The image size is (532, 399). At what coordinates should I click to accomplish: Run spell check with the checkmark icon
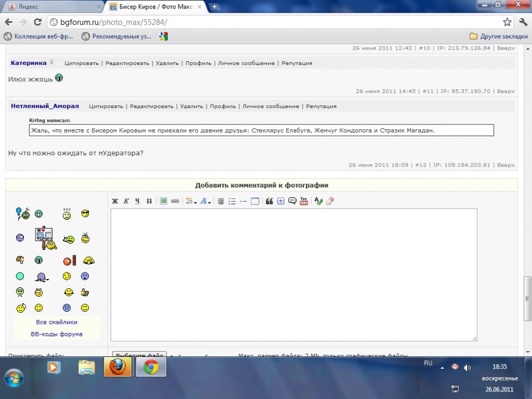(x=318, y=201)
